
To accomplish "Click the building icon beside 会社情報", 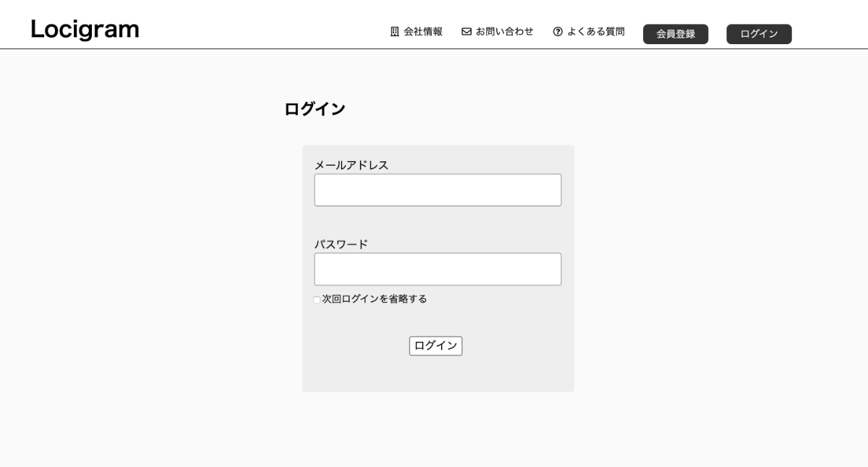I will tap(395, 32).
